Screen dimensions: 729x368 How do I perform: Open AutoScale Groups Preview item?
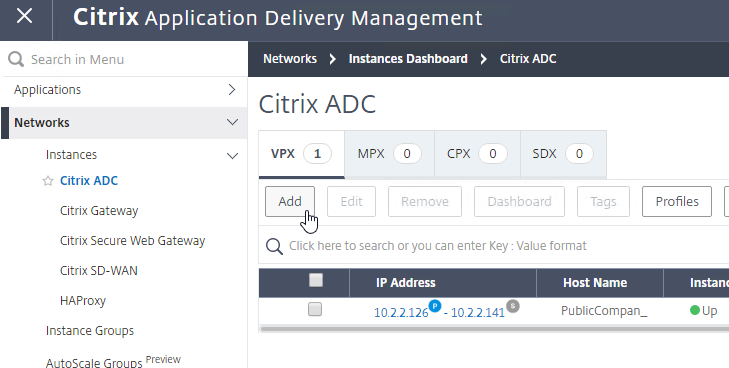tap(113, 361)
